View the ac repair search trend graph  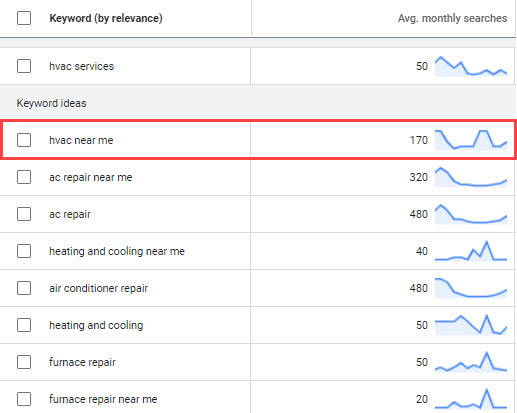click(471, 214)
